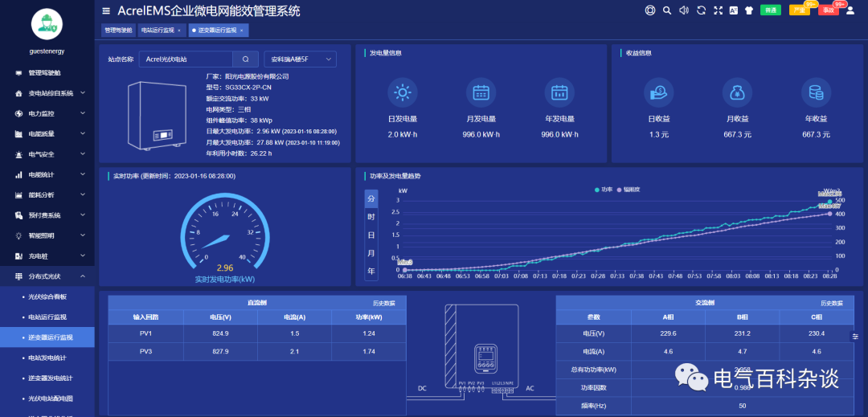
Task: Click the 月发电量 calendar icon
Action: [x=481, y=92]
